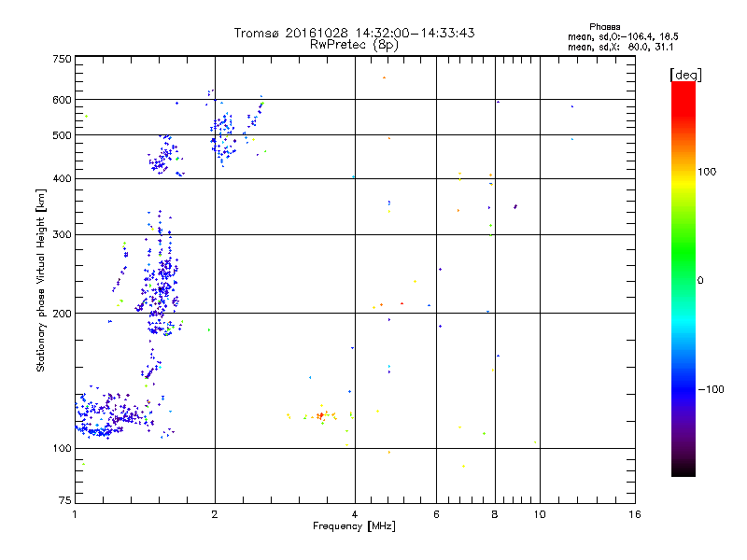This screenshot has height=560, width=747.
Task: Click the y-axis '600' tick label
Action: [62, 100]
